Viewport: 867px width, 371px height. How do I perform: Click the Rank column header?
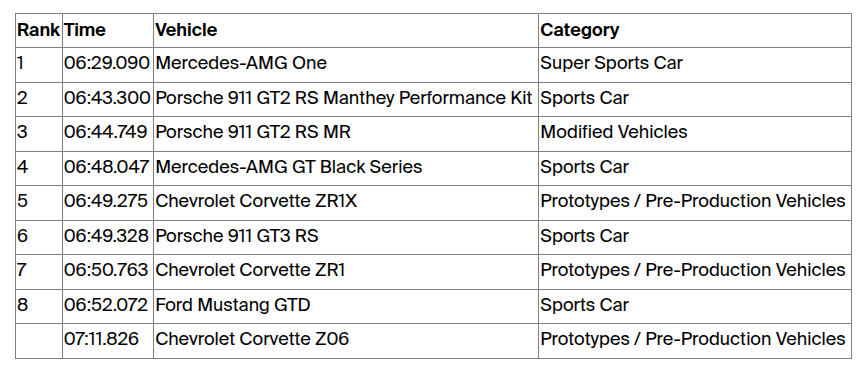pyautogui.click(x=39, y=30)
